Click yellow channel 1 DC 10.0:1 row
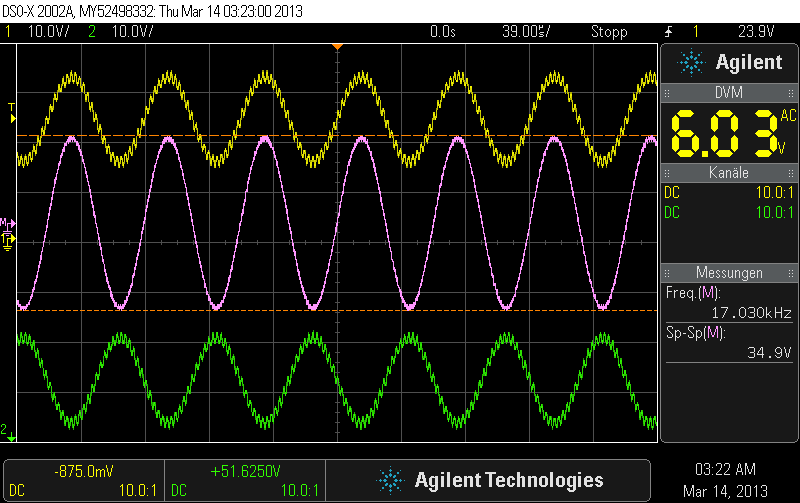The width and height of the screenshot is (800, 503). 729,192
